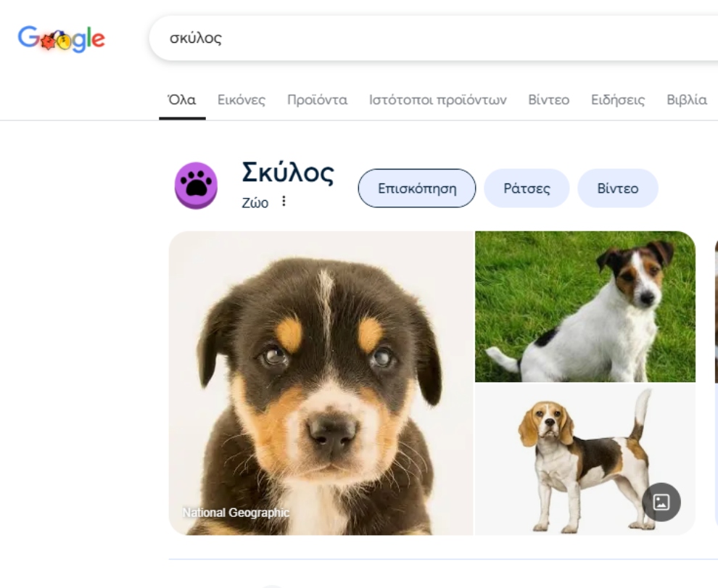Screen dimensions: 718x588
Task: Go to the Βίντεο search tab
Action: click(x=548, y=100)
